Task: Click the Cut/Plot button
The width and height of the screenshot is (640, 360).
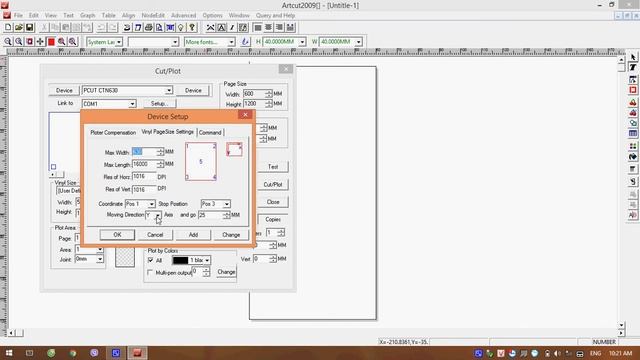Action: pyautogui.click(x=273, y=184)
